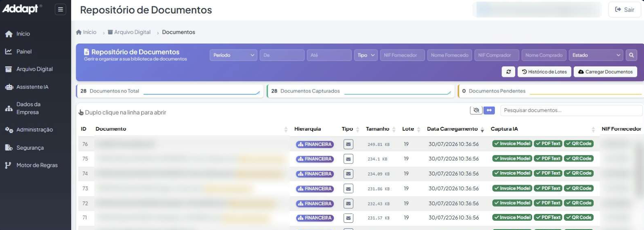Toggle the crossed-eye column visibility button
The height and width of the screenshot is (230, 644).
(x=476, y=110)
